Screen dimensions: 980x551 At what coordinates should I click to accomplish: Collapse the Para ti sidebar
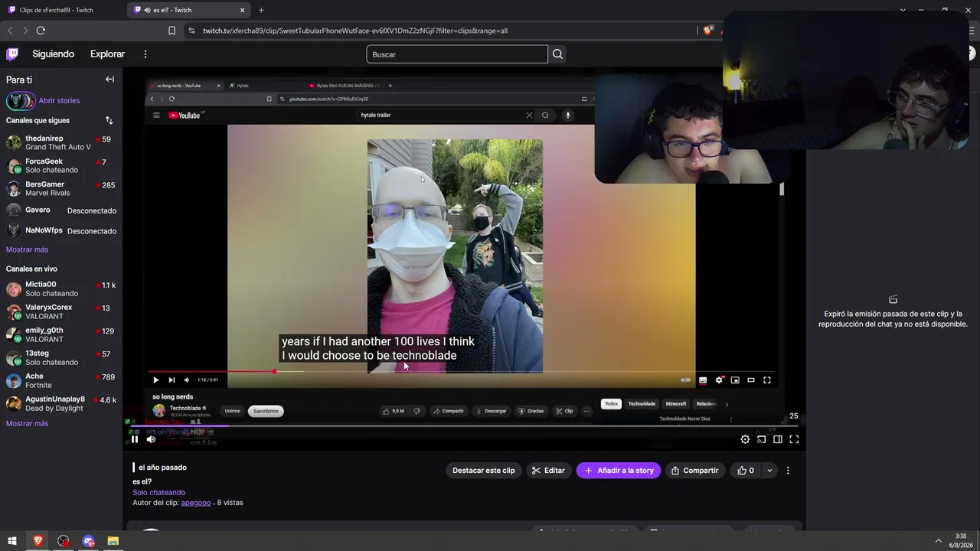(109, 80)
